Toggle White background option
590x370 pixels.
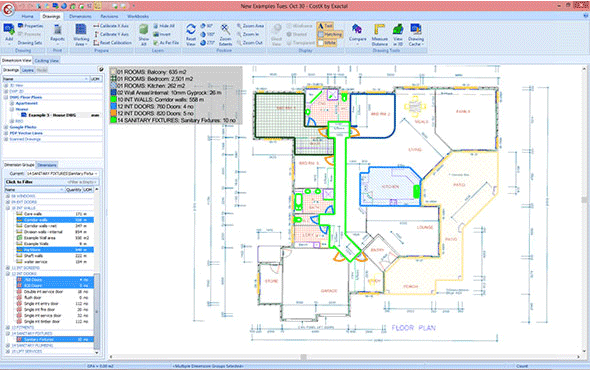click(327, 43)
